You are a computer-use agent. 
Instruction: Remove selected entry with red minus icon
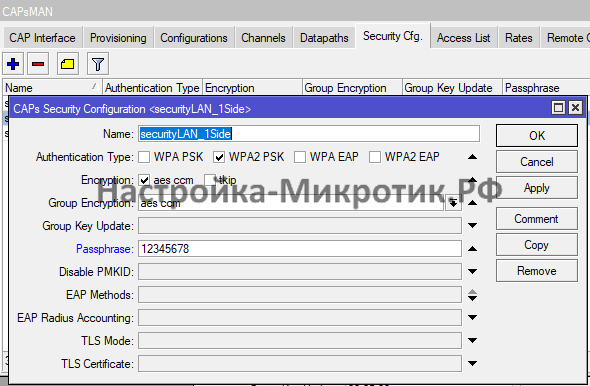pos(38,64)
